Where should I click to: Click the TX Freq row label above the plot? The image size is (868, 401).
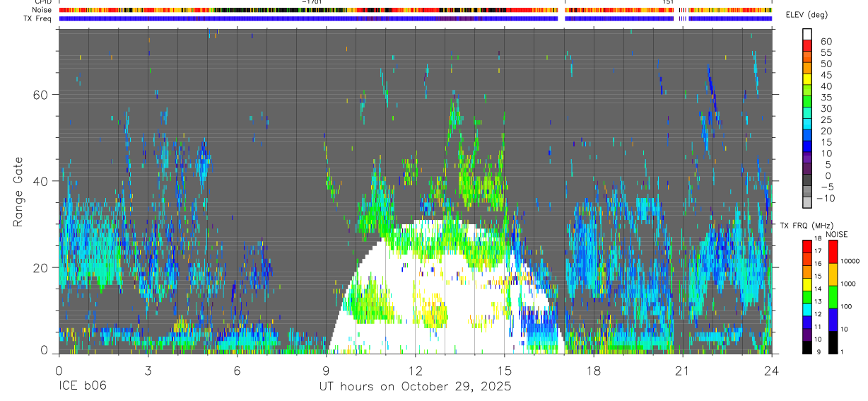coord(37,18)
